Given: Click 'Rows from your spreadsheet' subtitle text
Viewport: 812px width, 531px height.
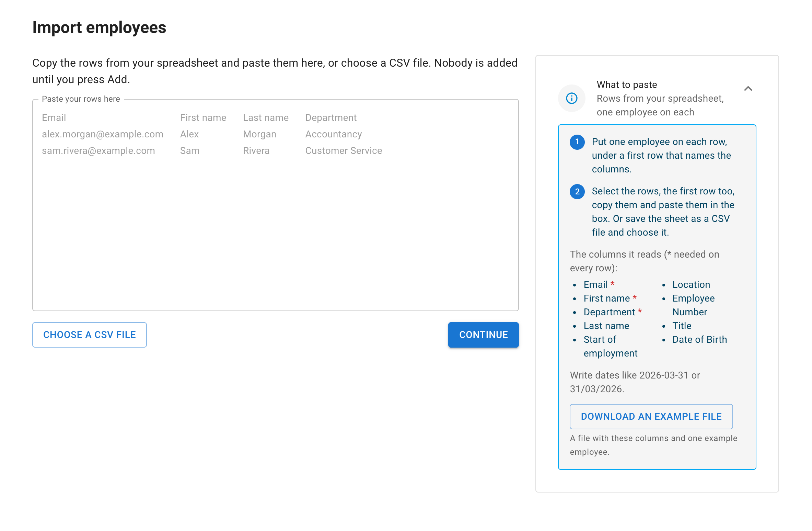Looking at the screenshot, I should 660,105.
